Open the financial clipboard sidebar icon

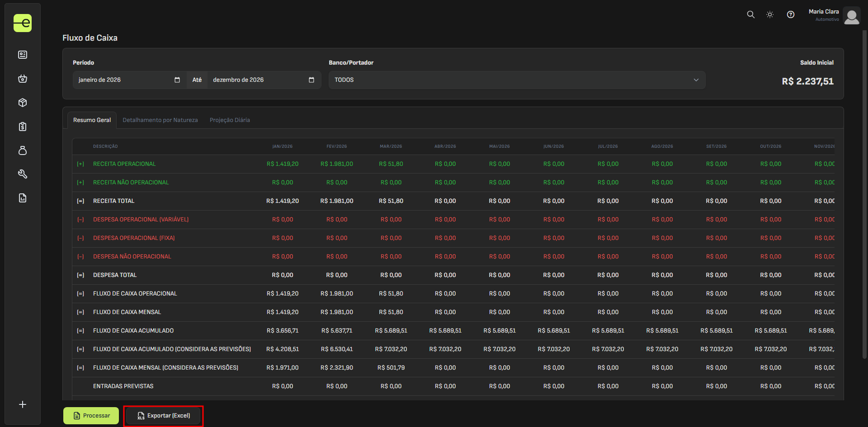click(x=23, y=127)
